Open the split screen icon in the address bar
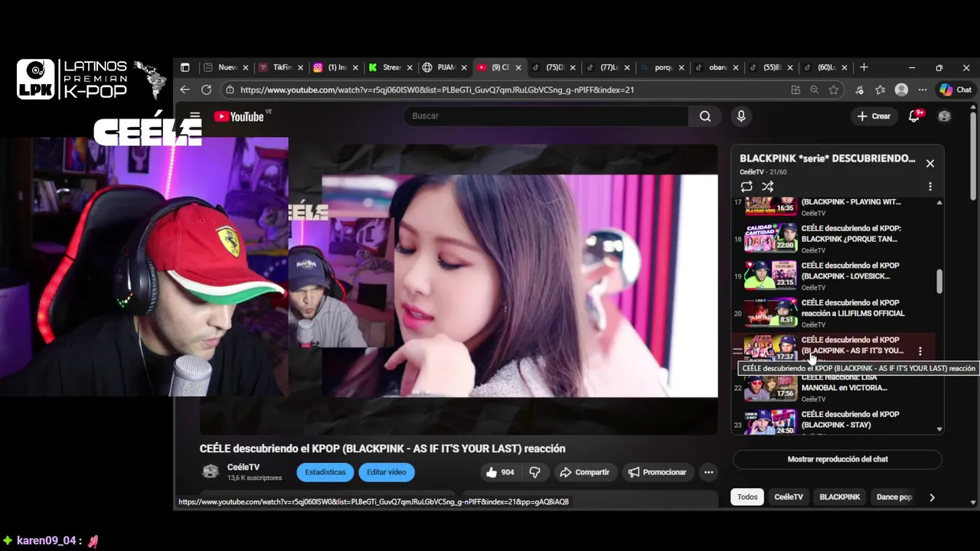 click(x=796, y=90)
